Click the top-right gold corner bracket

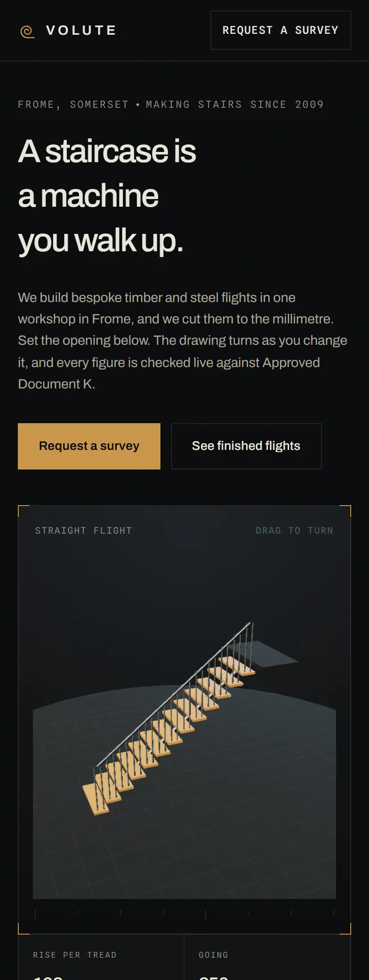[345, 510]
